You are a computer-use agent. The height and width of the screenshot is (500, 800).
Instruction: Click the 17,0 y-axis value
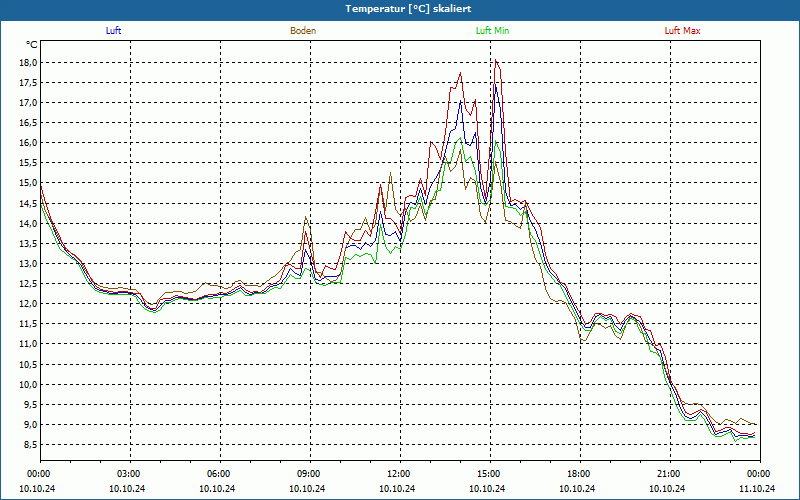(29, 103)
